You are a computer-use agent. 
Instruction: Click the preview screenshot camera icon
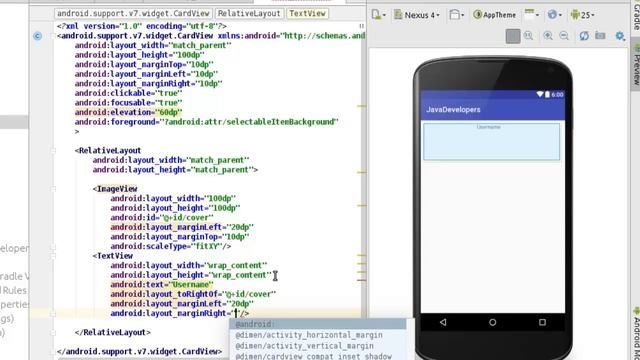point(600,36)
